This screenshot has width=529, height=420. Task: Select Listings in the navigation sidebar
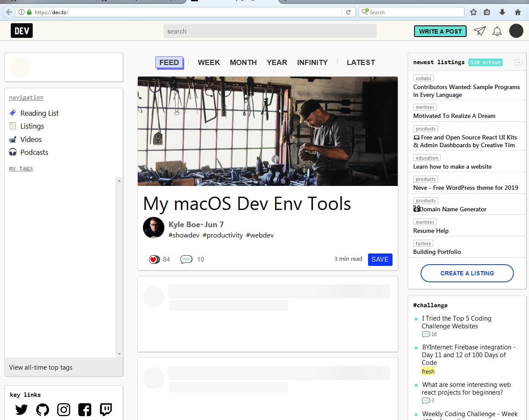point(32,126)
